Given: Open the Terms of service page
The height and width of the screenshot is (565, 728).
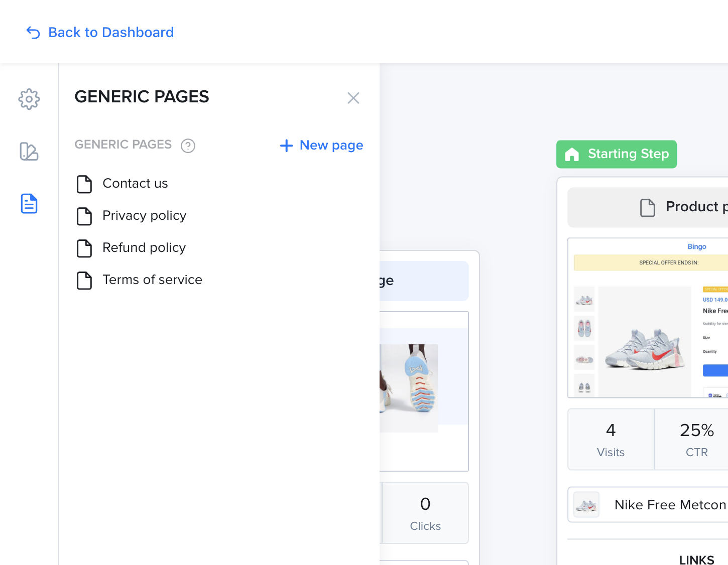Looking at the screenshot, I should 152,280.
